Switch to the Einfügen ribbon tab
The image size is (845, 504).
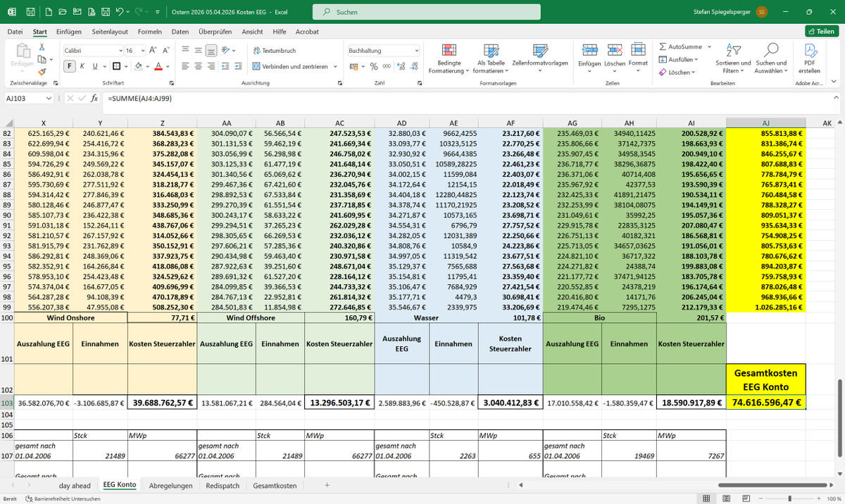coord(68,32)
